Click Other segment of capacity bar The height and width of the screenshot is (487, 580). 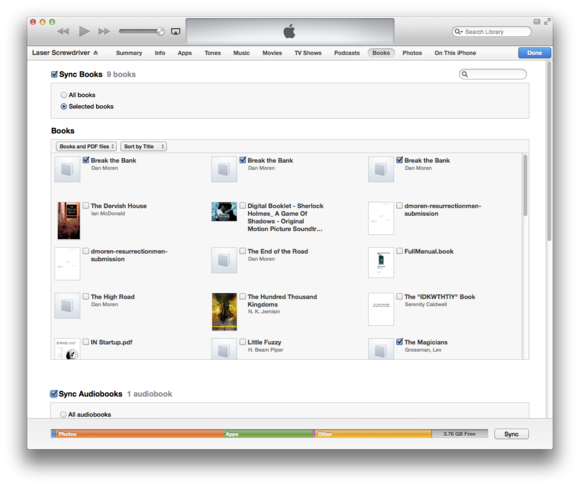[x=373, y=434]
